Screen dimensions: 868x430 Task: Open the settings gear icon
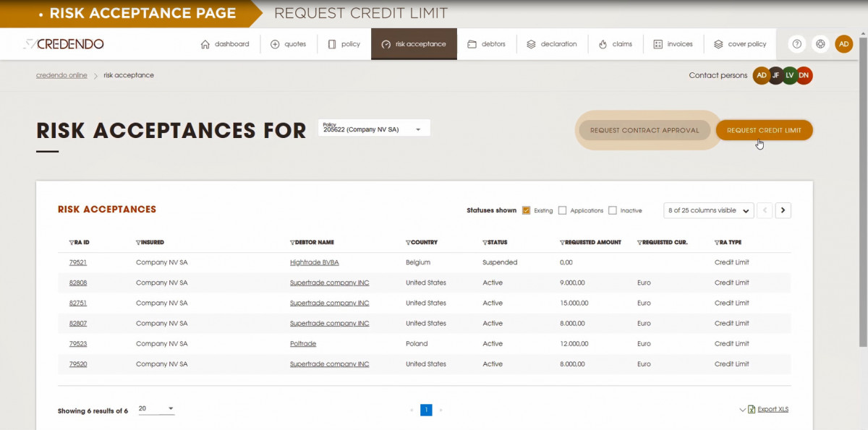coord(820,44)
